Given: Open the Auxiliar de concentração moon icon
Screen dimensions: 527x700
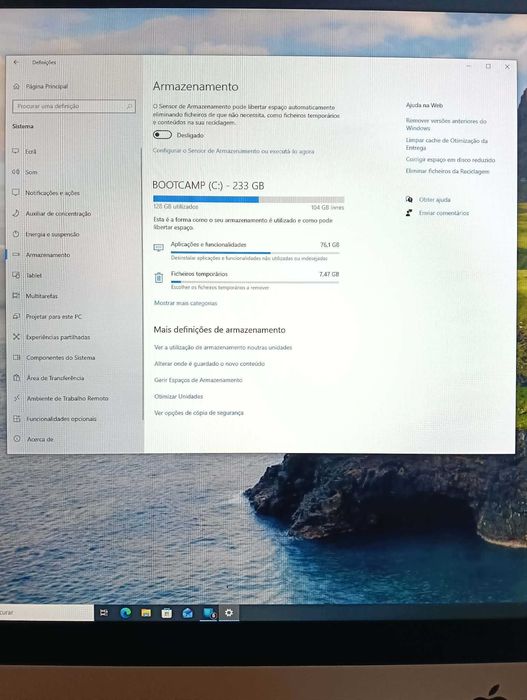Looking at the screenshot, I should [16, 213].
